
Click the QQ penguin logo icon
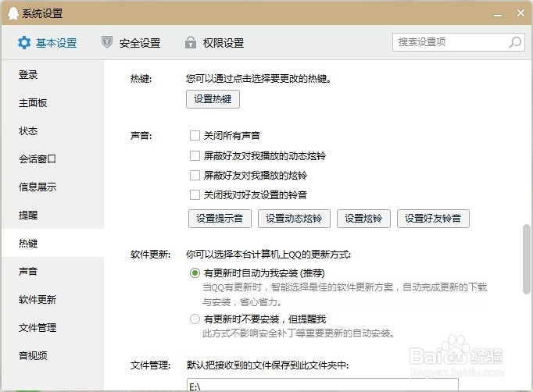coord(13,13)
